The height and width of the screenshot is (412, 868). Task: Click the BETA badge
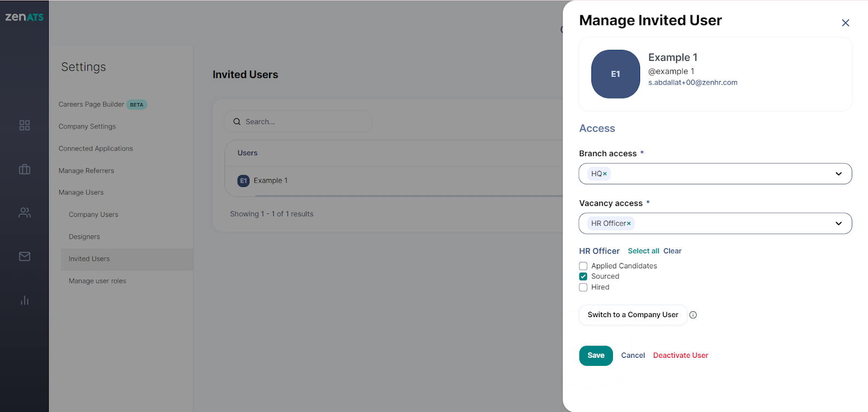pyautogui.click(x=137, y=105)
